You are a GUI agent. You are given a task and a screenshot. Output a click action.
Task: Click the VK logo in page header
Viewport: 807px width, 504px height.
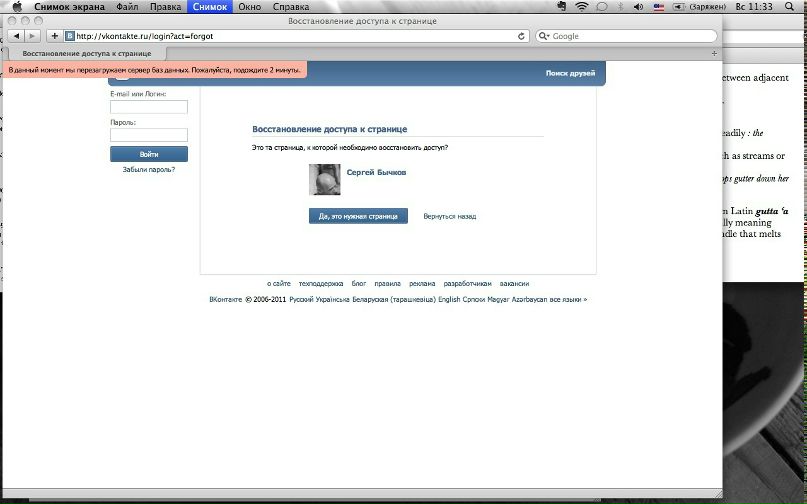tap(122, 77)
